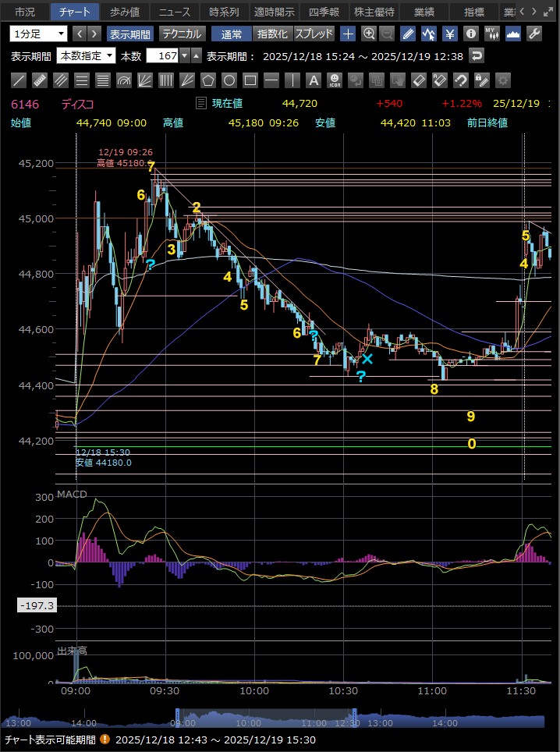Select the trend line drawing tool
The height and width of the screenshot is (752, 560).
19,80
